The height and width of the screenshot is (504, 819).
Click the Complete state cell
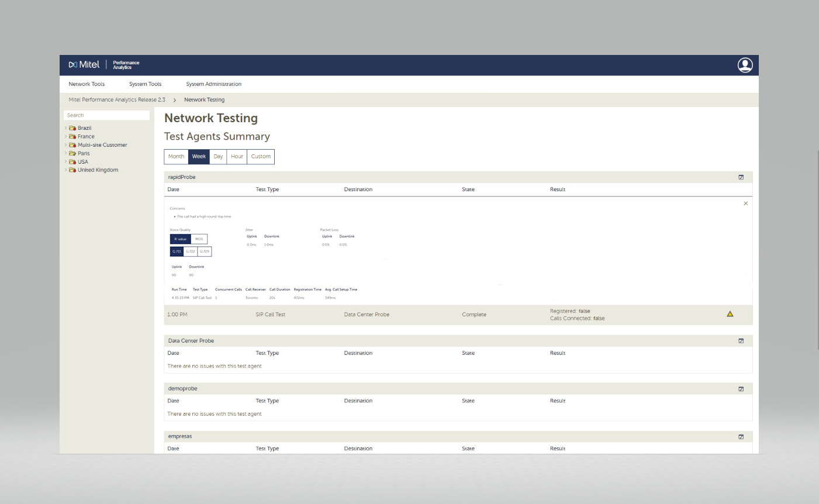point(474,315)
